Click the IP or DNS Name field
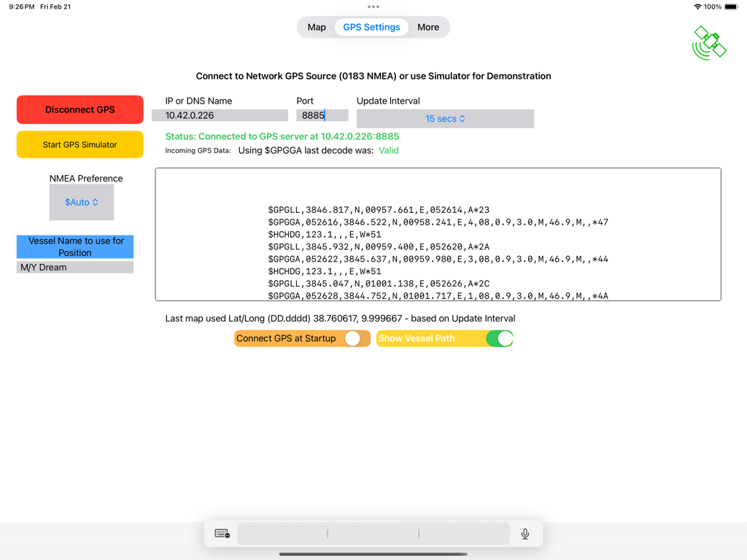 (220, 115)
